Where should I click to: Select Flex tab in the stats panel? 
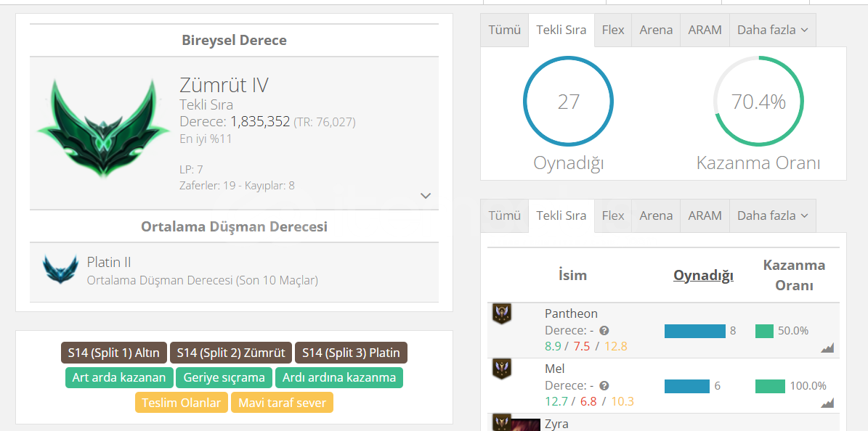[613, 30]
